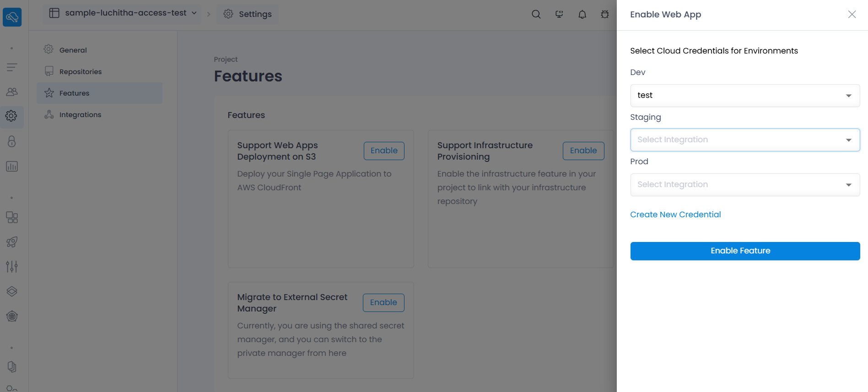868x392 pixels.
Task: Expand the sample-luchitha-access-test project selector
Action: tap(123, 13)
